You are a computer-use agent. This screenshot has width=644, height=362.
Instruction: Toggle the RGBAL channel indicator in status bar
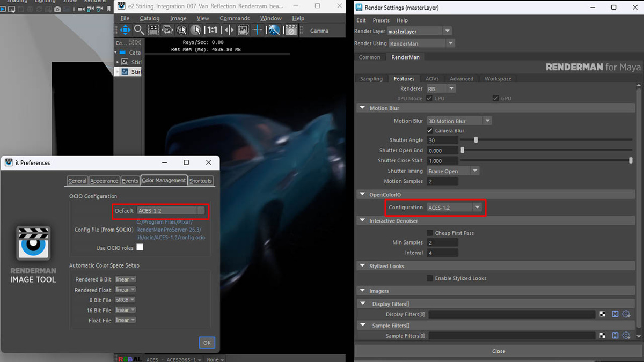pos(129,359)
